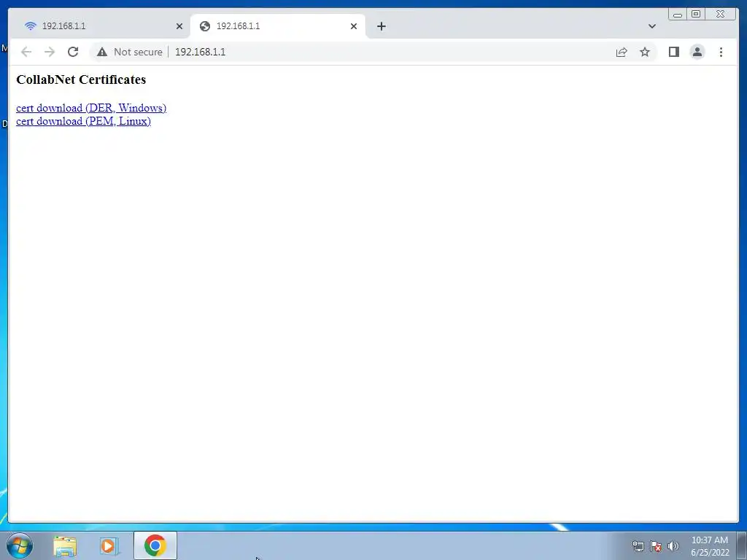Download the PEM Linux certificate
The image size is (747, 560).
click(x=83, y=122)
